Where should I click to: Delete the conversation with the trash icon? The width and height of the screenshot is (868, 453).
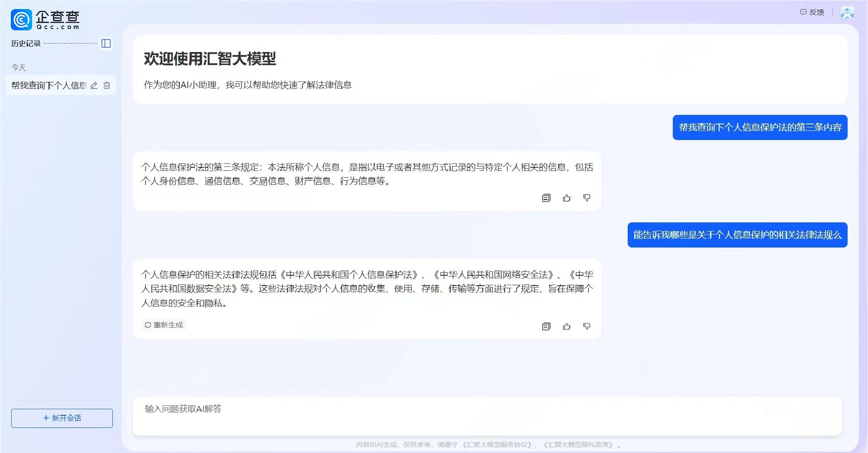107,85
